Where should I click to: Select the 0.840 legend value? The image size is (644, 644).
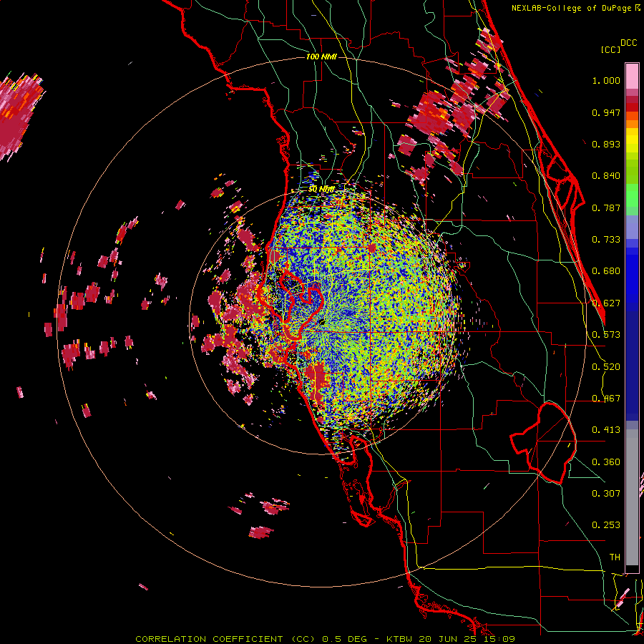point(606,176)
